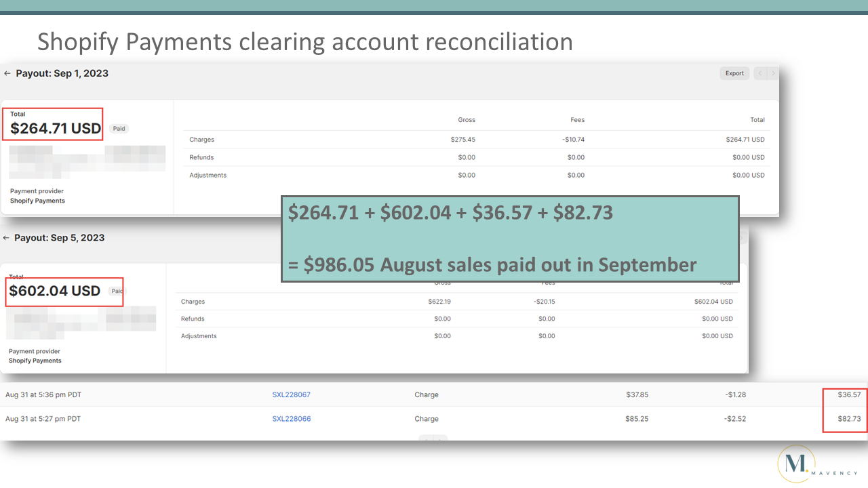Click back arrow beside Payout: Sep 1, 2023
Image resolution: width=868 pixels, height=488 pixels.
pos(7,73)
